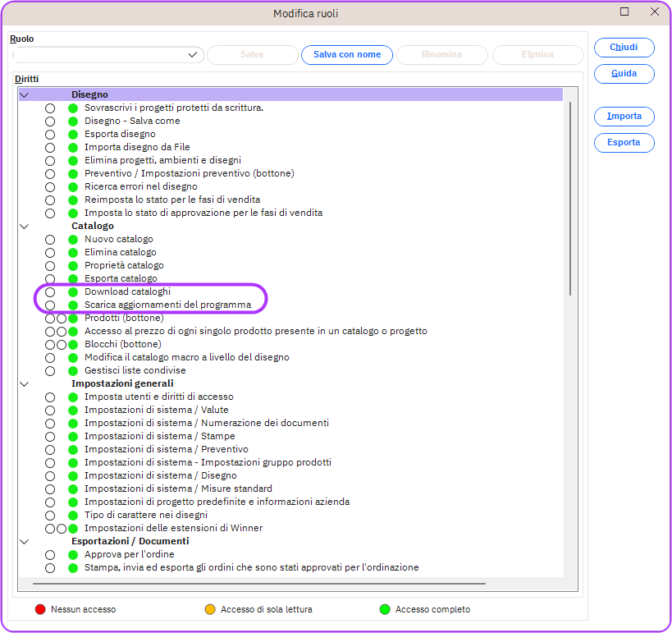Click red Nessun accesso legend color
Screen dimensions: 672x633
point(39,609)
